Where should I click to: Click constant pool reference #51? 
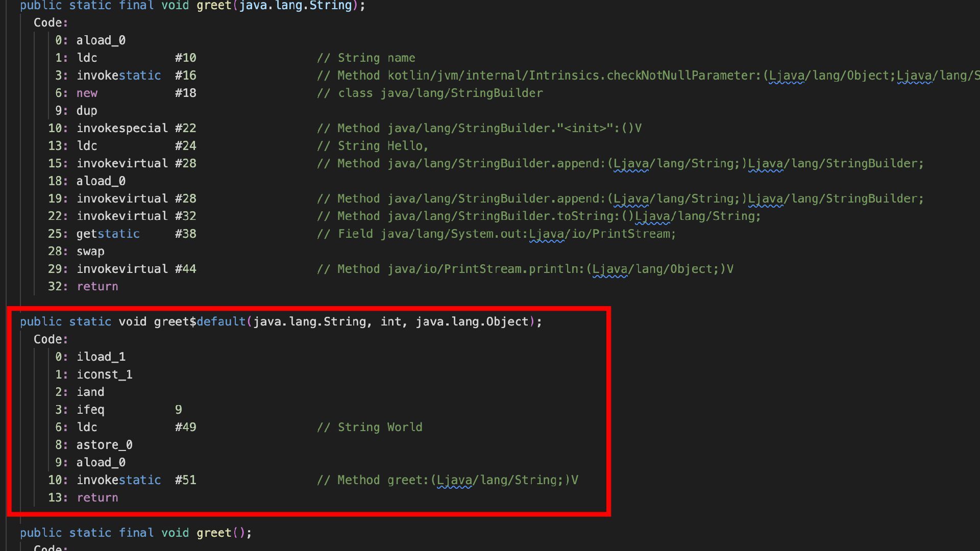pos(185,480)
